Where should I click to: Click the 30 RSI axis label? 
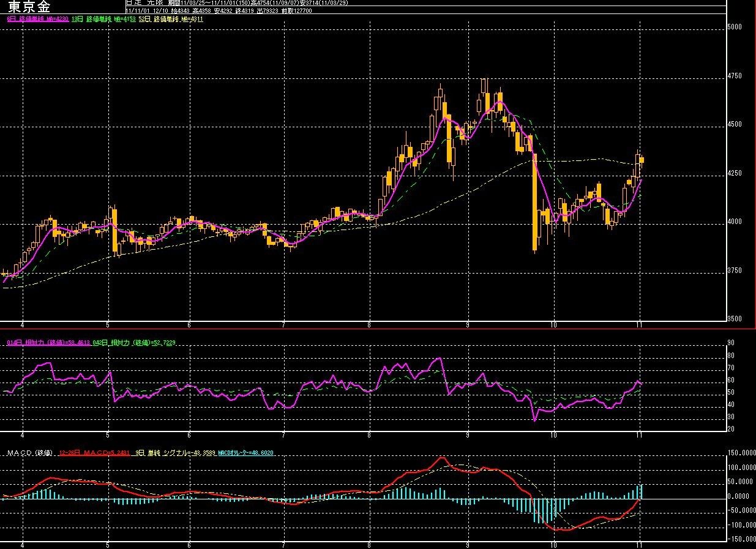click(x=731, y=417)
